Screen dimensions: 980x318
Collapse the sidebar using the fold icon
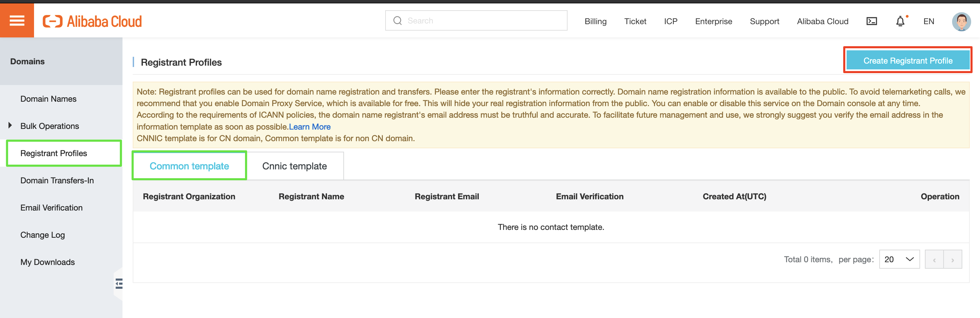tap(119, 283)
